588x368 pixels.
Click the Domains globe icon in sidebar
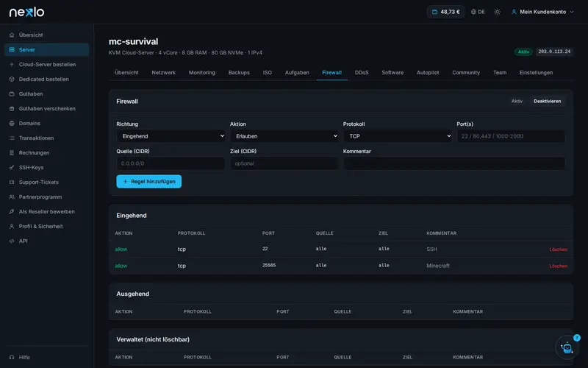tap(12, 123)
